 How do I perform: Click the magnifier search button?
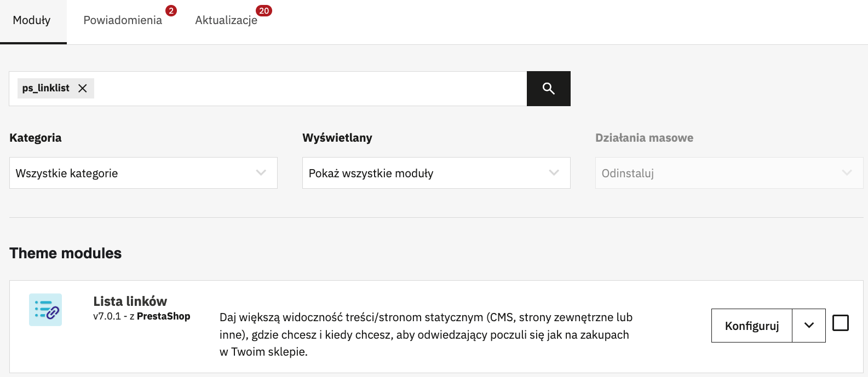tap(548, 89)
